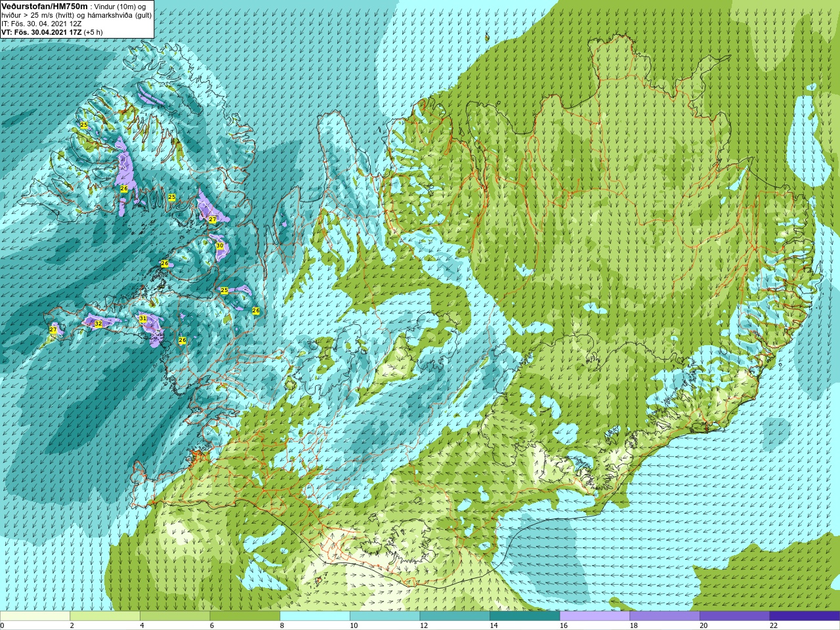This screenshot has width=840, height=630.
Task: Click the 'VT: Fös. 30.04.2021 17Z (+5 h)' line
Action: click(52, 32)
